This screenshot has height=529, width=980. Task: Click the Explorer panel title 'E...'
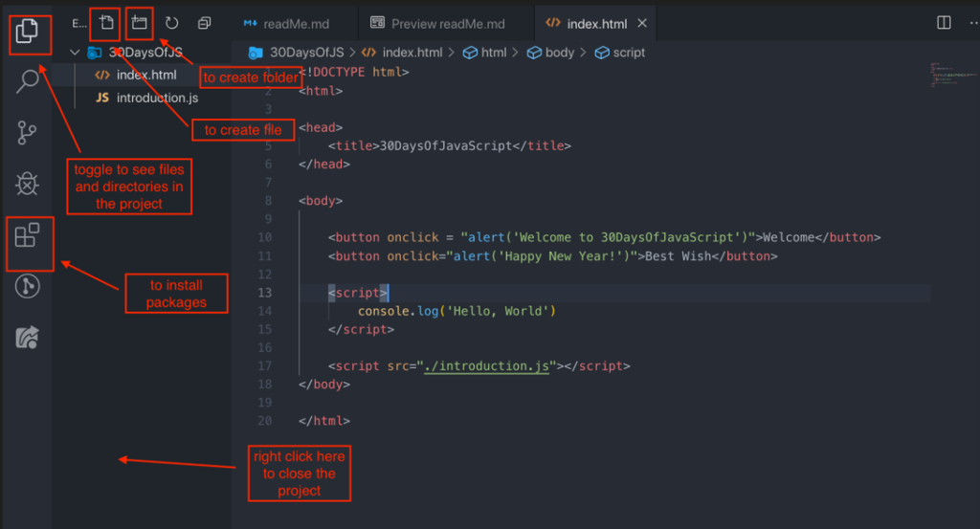click(78, 24)
